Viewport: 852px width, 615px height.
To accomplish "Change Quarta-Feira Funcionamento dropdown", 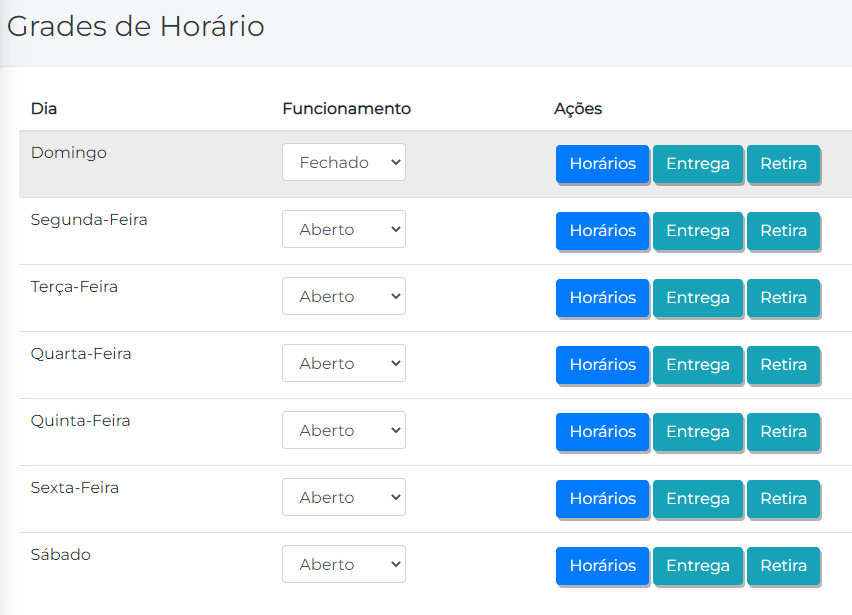I will point(343,363).
